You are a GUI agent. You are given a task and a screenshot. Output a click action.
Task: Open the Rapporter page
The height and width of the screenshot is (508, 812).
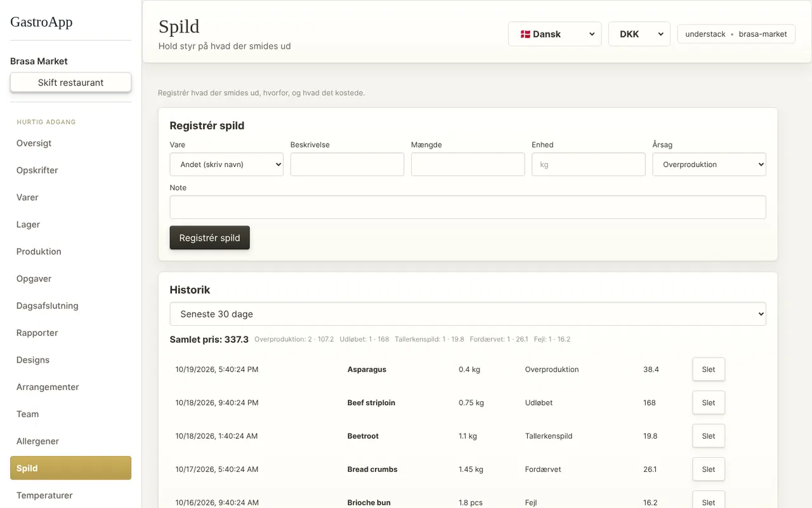[x=70, y=333]
